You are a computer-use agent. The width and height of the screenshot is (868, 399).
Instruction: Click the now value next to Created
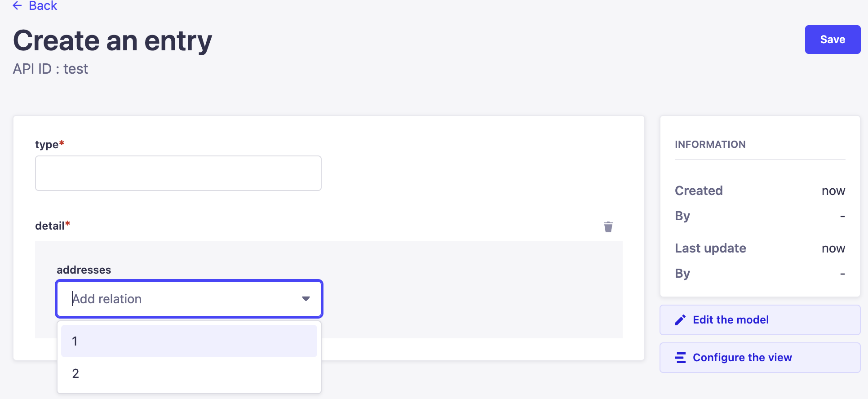[x=833, y=191]
